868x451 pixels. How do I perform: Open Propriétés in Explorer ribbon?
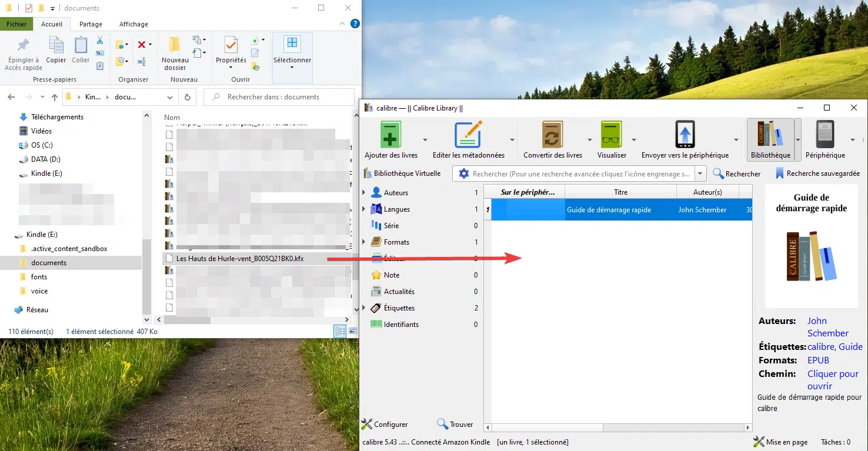(231, 53)
